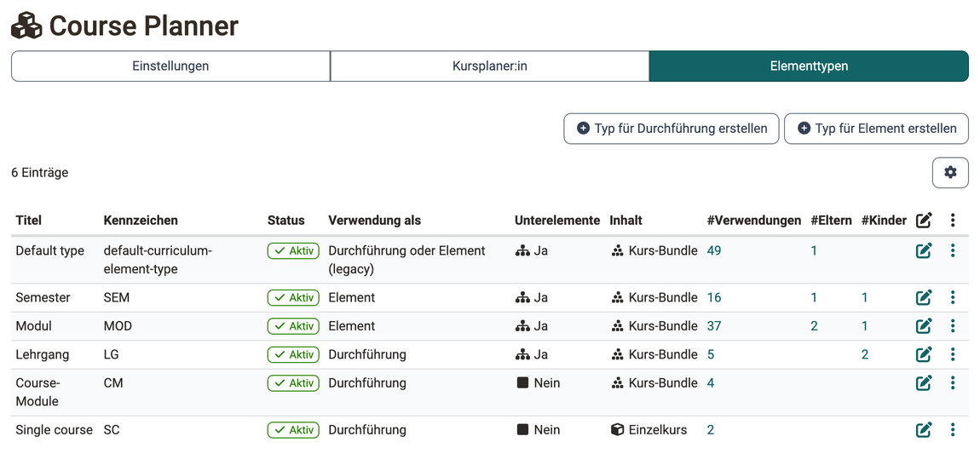Sort by #Eltern column header

pyautogui.click(x=831, y=220)
